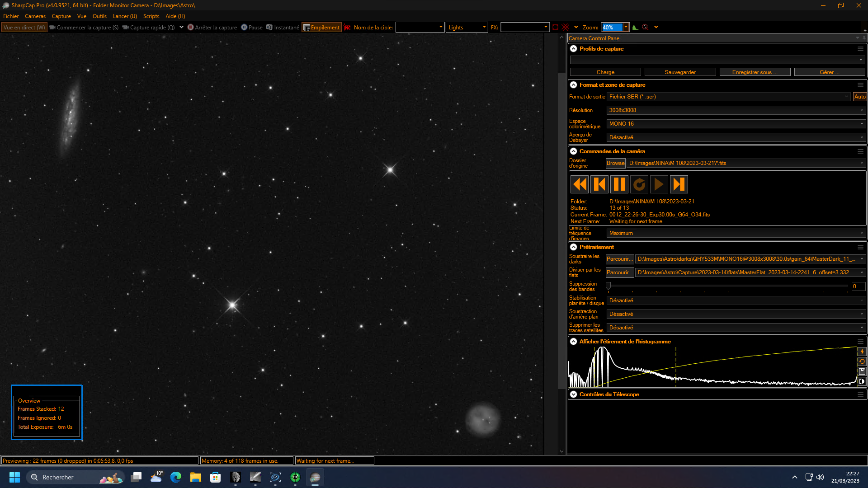Click the green histogram toolbar icon
The height and width of the screenshot is (488, 868).
pyautogui.click(x=635, y=28)
